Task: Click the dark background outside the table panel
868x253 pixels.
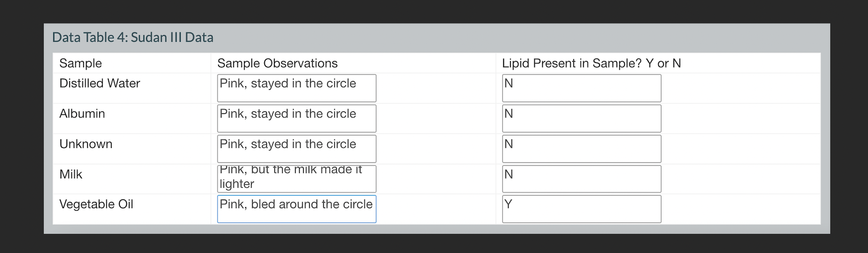Action: click(433, 11)
